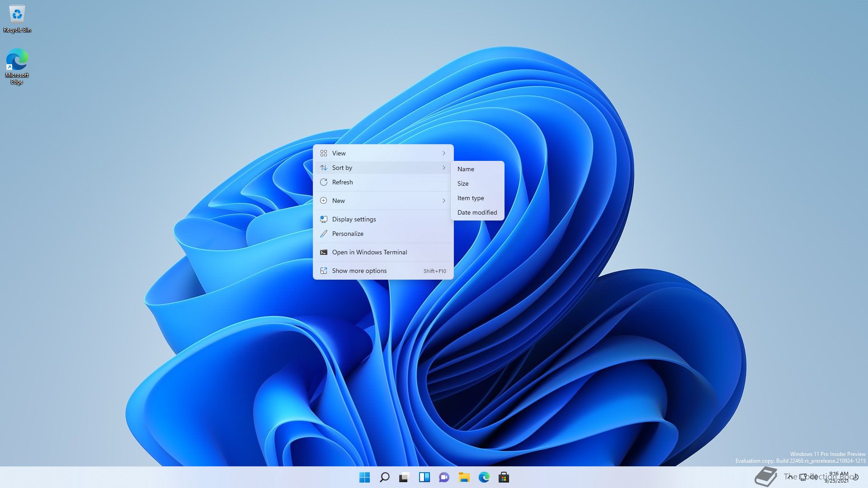The width and height of the screenshot is (868, 488).
Task: Sort desktop icons by Size
Action: click(x=477, y=183)
